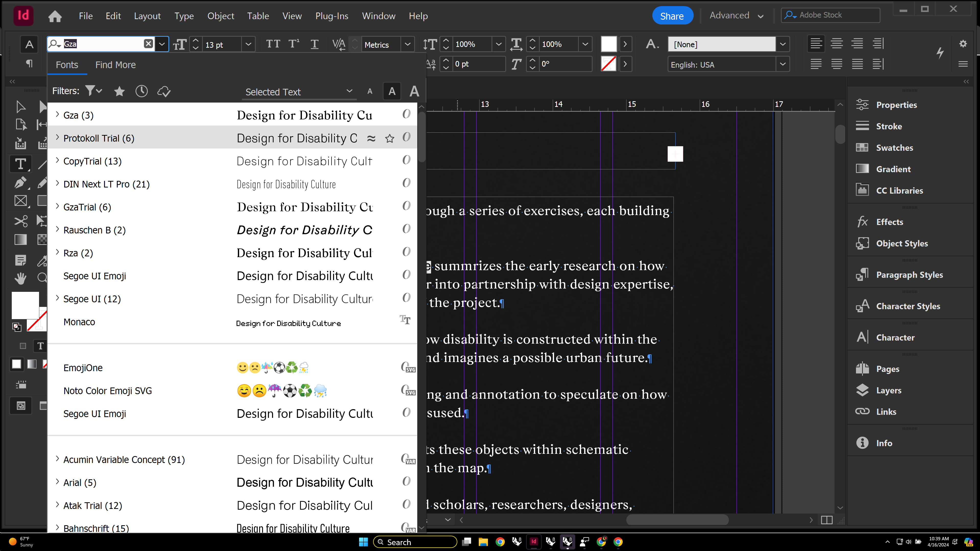This screenshot has height=551, width=980.
Task: Enable the favorites filter in the font list
Action: pos(119,91)
